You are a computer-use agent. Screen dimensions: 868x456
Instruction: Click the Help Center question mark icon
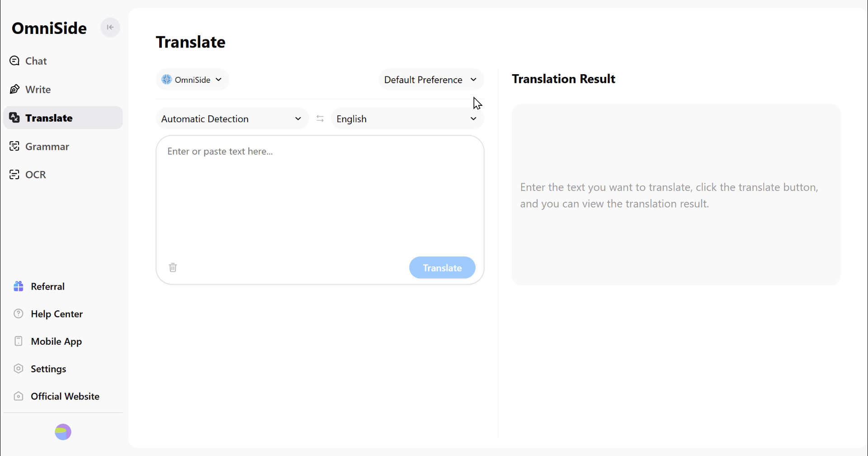coord(19,314)
